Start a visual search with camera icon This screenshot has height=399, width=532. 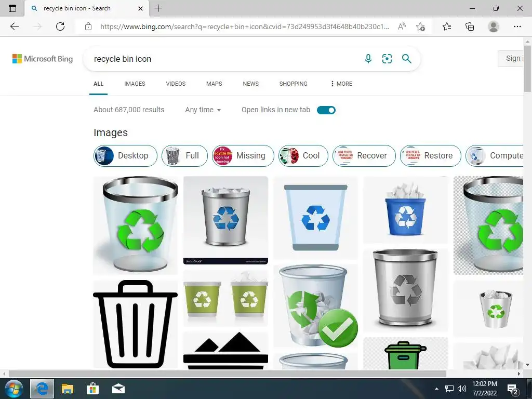pyautogui.click(x=387, y=59)
